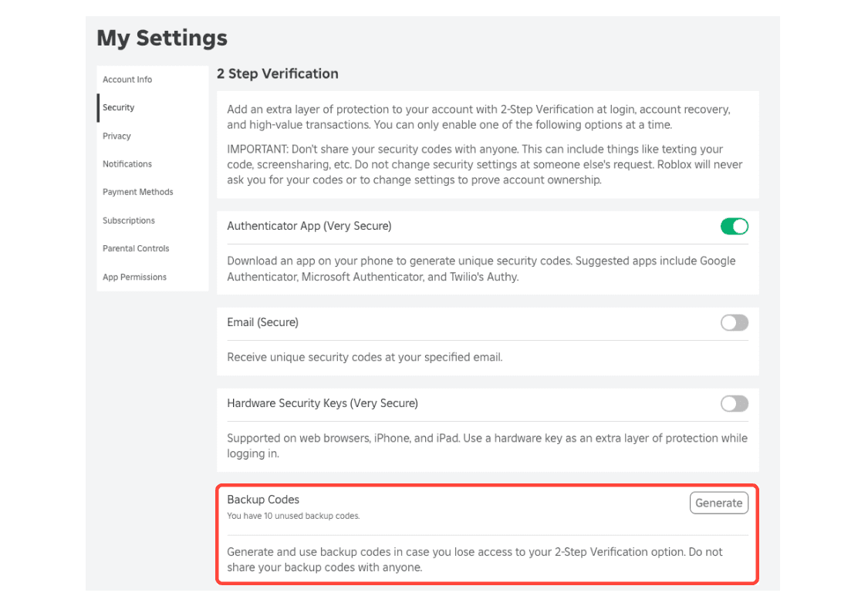Turn on the Hardware Security Keys toggle

(734, 403)
